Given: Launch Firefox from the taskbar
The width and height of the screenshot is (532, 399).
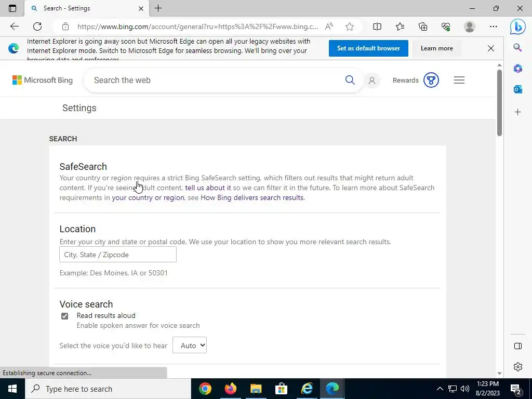Looking at the screenshot, I should pyautogui.click(x=230, y=389).
